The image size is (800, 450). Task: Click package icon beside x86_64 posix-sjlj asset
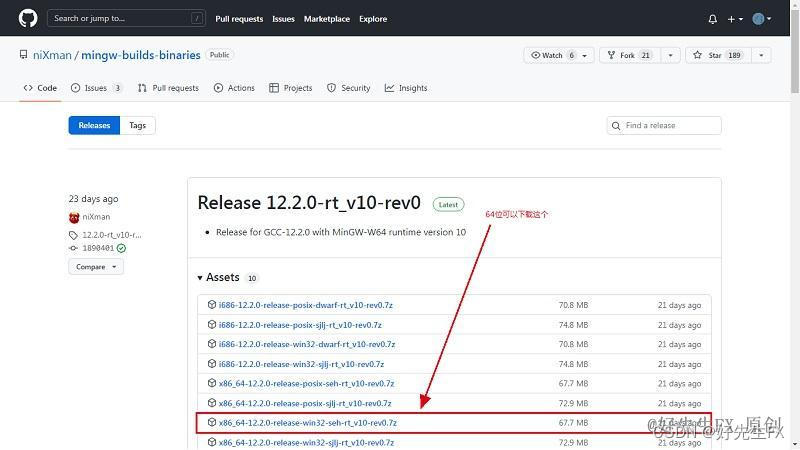212,403
